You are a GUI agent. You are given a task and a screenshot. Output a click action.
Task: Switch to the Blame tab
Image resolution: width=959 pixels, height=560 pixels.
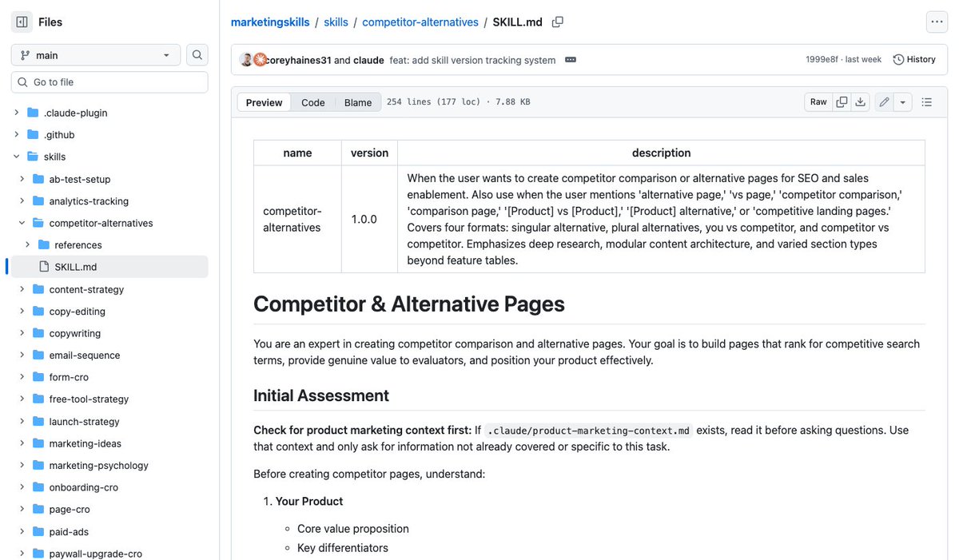coord(358,102)
